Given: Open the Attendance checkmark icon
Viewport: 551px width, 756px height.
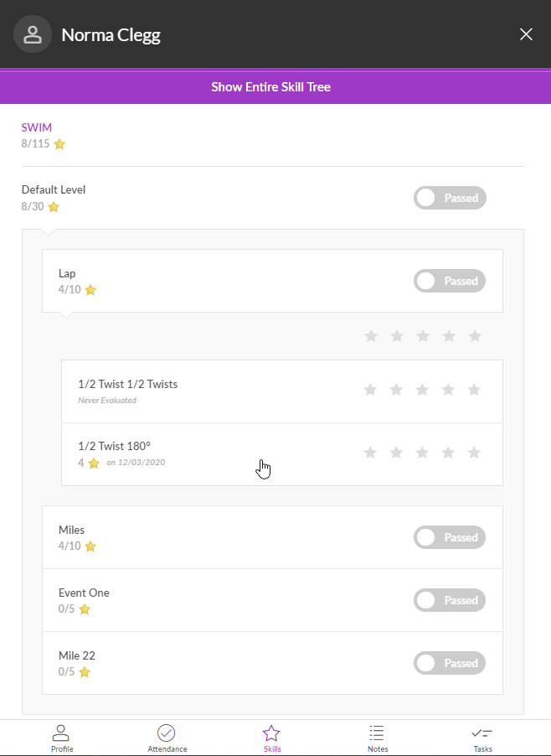Looking at the screenshot, I should coord(166,733).
